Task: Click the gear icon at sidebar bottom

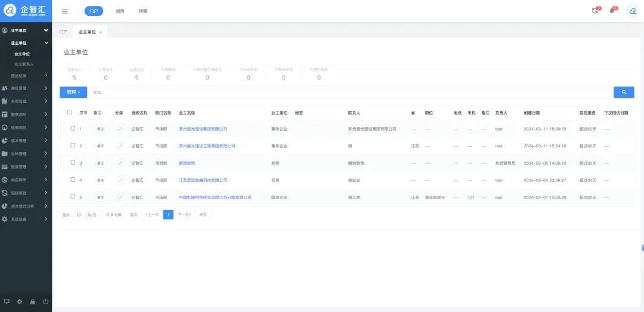Action: tap(19, 301)
